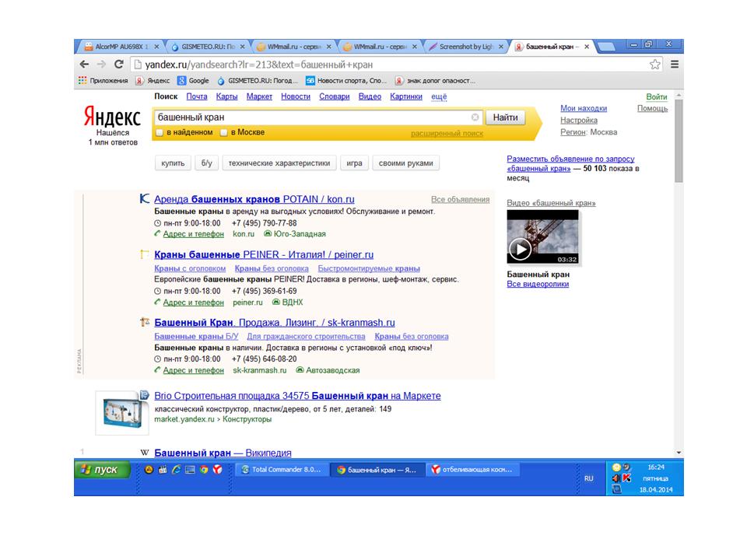Image resolution: width=747 pixels, height=560 pixels.
Task: Open the Chrome menu icon
Action: [x=675, y=65]
